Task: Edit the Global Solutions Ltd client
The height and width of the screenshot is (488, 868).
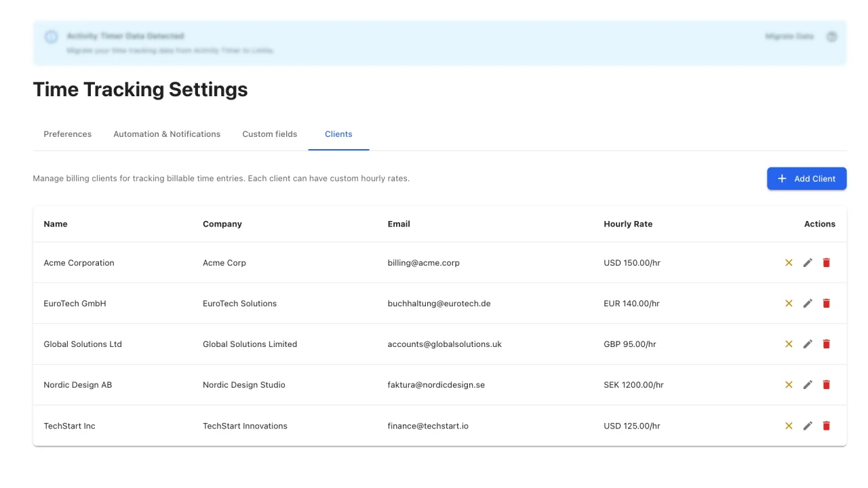Action: pos(808,344)
